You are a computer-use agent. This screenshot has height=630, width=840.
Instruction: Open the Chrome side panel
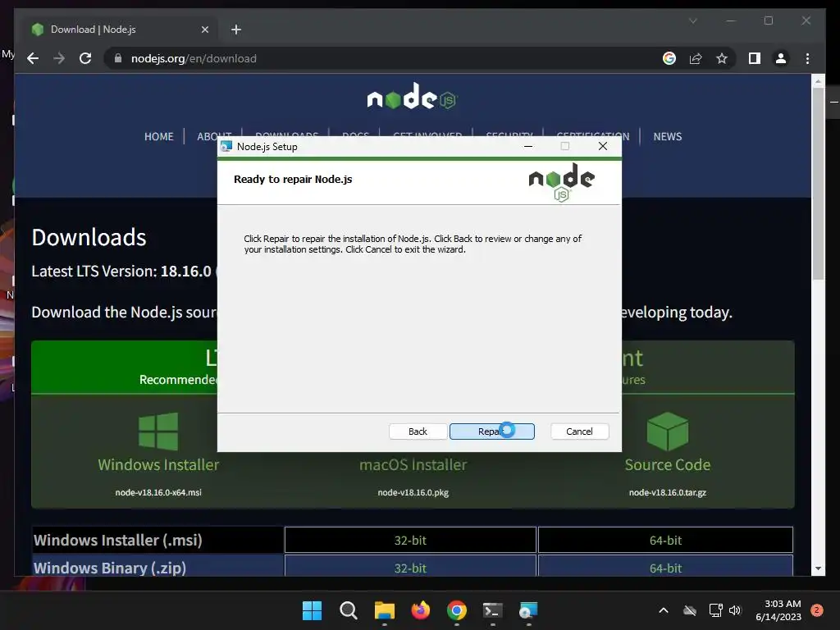coord(755,58)
